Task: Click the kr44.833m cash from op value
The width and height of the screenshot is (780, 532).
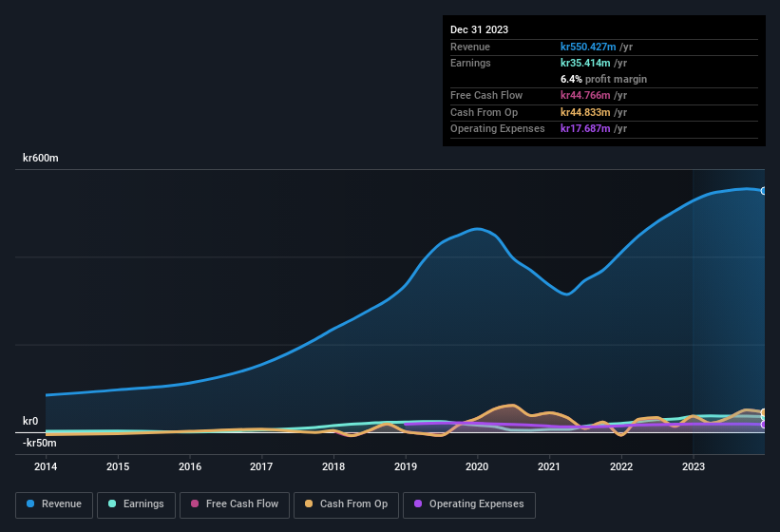Action: [x=585, y=112]
